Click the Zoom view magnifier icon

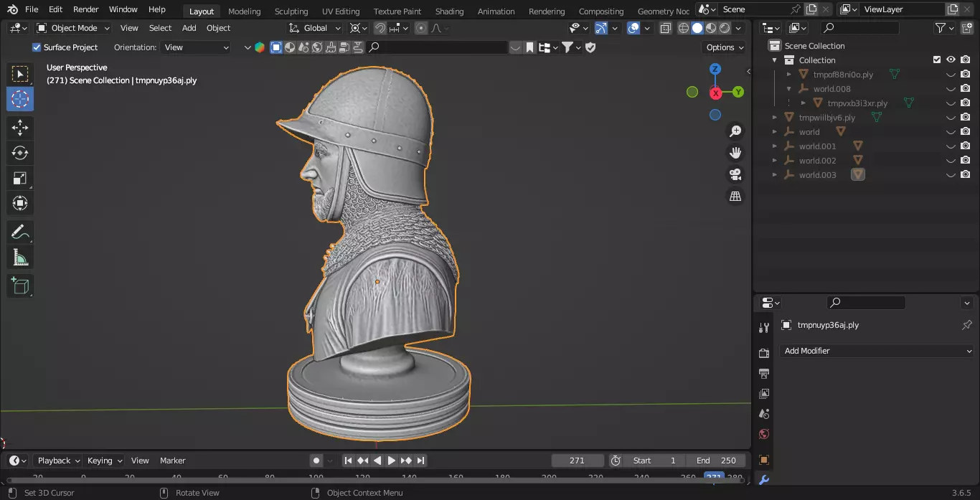[x=735, y=131]
